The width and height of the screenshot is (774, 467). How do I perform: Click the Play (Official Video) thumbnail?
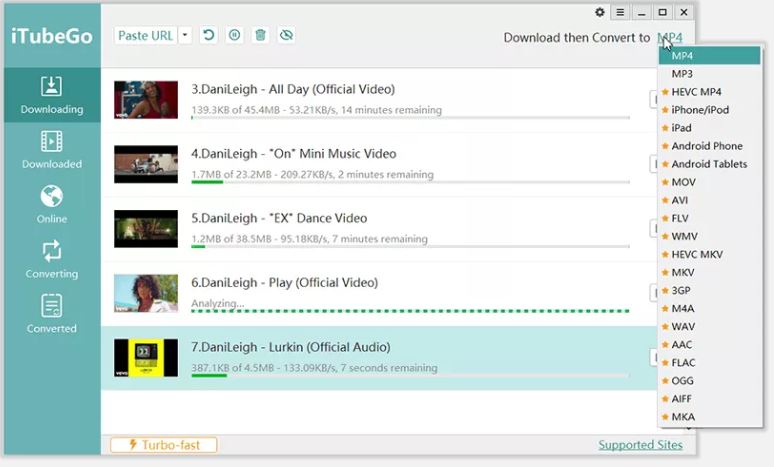point(146,293)
